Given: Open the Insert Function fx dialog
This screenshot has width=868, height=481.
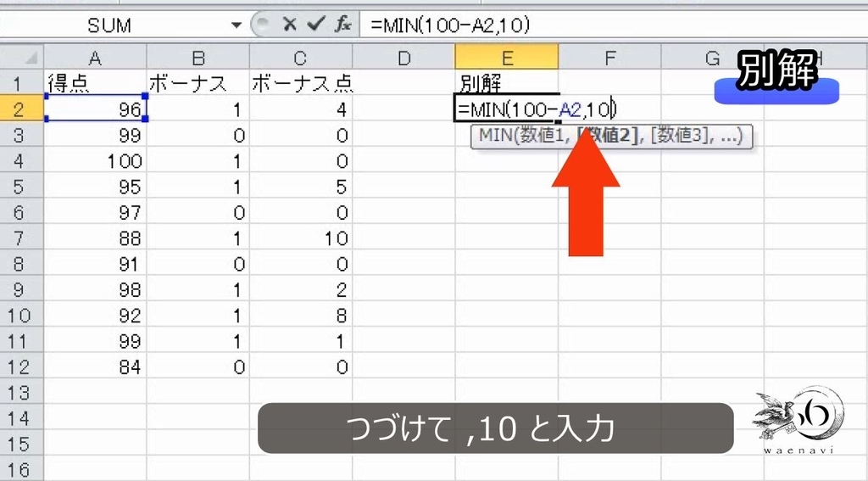Looking at the screenshot, I should pos(343,25).
